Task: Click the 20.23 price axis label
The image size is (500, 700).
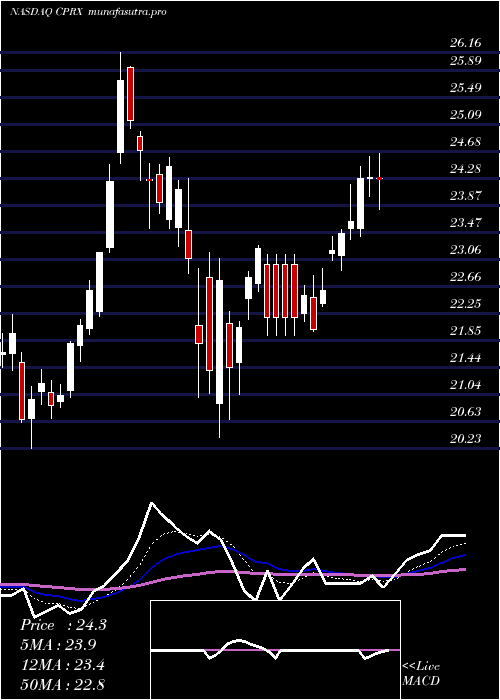Action: pyautogui.click(x=466, y=439)
